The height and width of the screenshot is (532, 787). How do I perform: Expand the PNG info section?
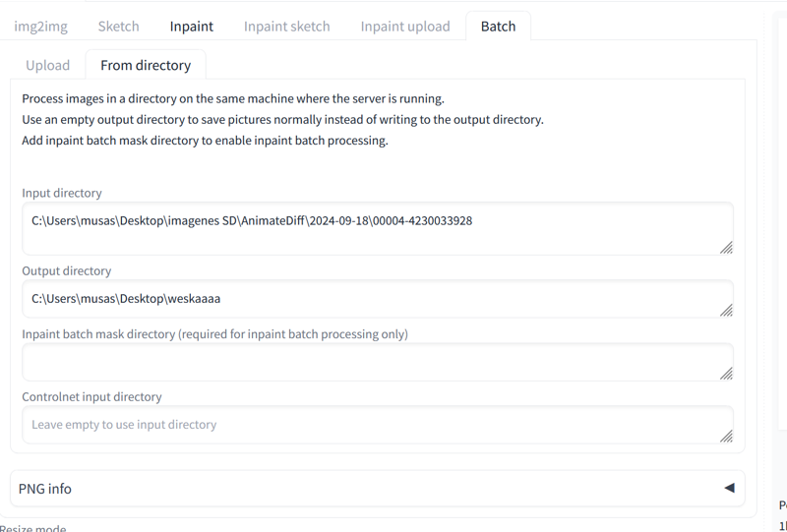click(x=378, y=489)
